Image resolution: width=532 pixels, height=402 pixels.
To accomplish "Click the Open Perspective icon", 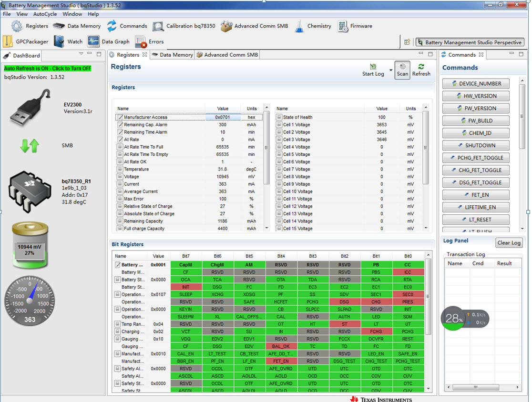I will pos(407,42).
